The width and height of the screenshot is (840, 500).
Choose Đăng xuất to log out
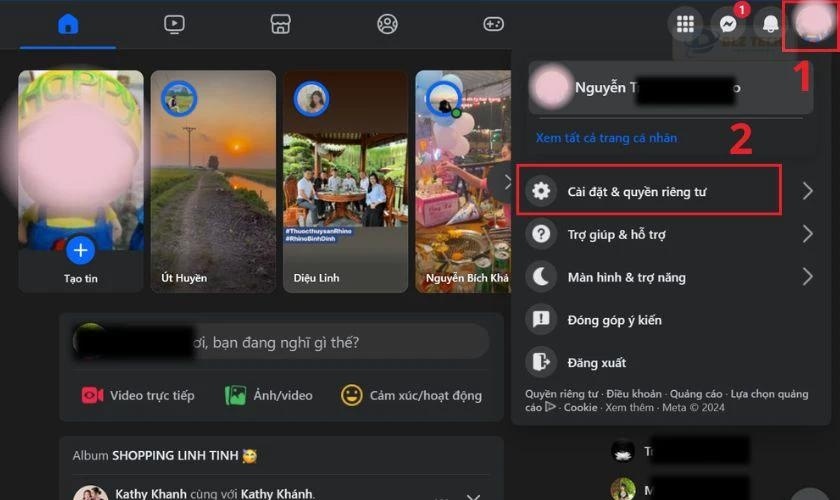pyautogui.click(x=597, y=362)
